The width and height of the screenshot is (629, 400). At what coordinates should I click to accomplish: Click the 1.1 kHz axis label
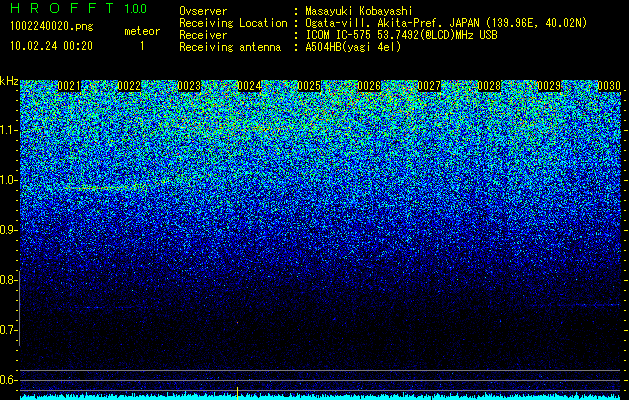pyautogui.click(x=8, y=130)
